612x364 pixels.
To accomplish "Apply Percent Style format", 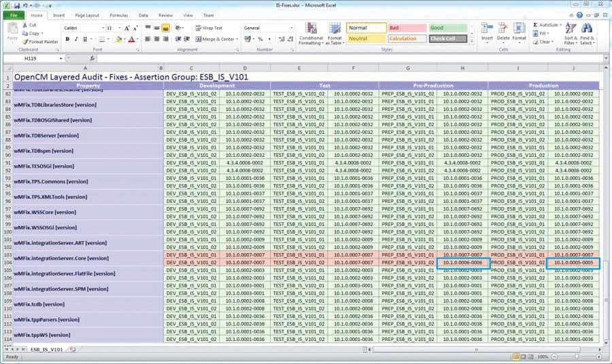I will [x=260, y=39].
